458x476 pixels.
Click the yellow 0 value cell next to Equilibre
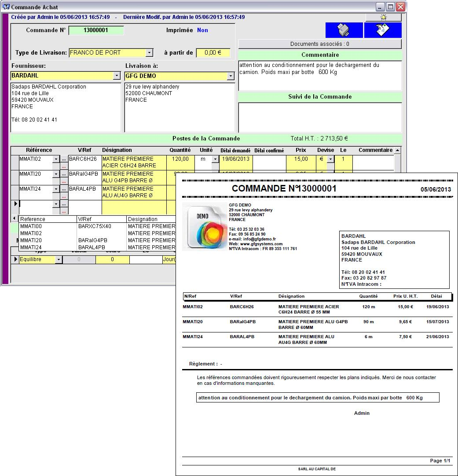tap(112, 259)
